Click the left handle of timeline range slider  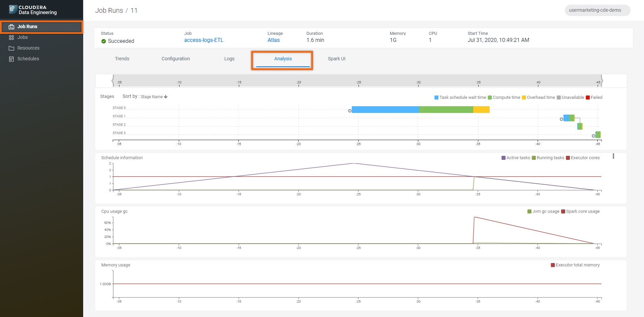pos(113,81)
